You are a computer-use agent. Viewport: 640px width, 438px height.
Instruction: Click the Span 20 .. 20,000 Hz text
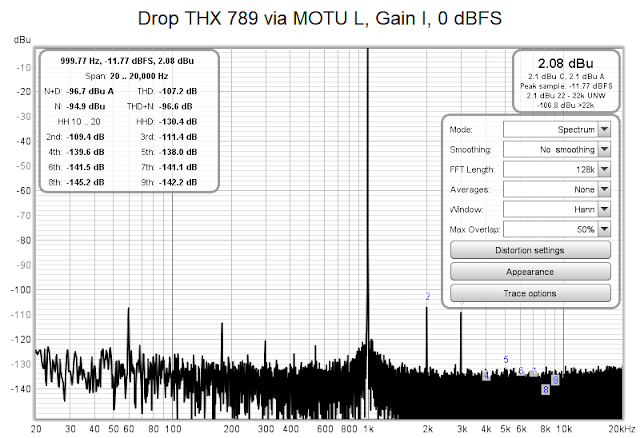pos(127,76)
